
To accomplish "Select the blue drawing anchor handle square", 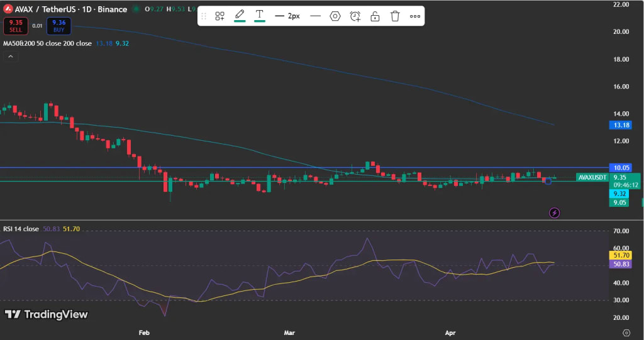I will click(548, 181).
